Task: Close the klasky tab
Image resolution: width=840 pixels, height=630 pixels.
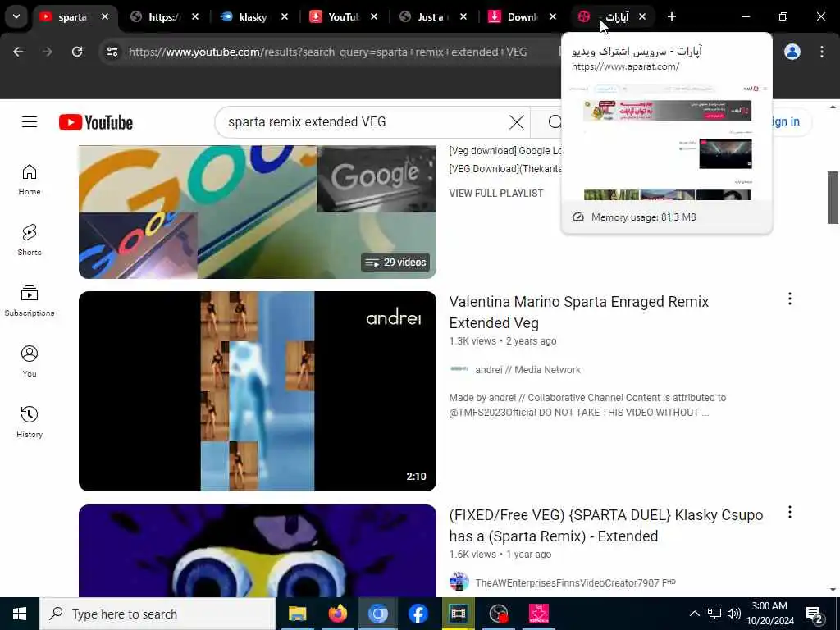Action: [285, 16]
